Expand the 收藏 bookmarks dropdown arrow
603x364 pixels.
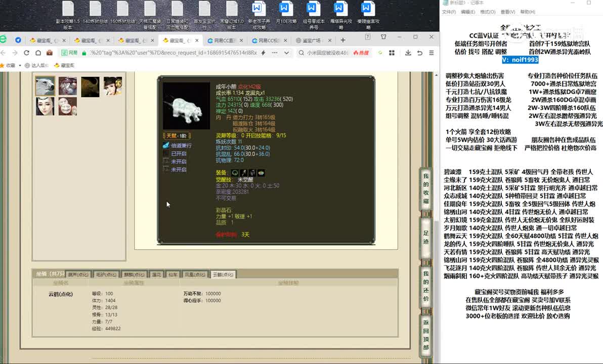pos(20,65)
